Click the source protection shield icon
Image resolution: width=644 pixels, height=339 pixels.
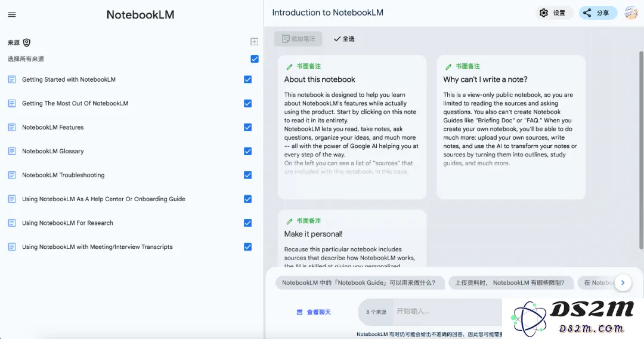tap(27, 42)
